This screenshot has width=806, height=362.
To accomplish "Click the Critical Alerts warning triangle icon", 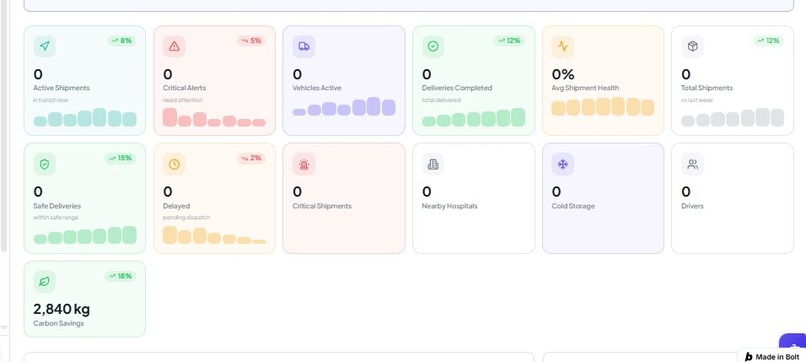I will click(174, 46).
